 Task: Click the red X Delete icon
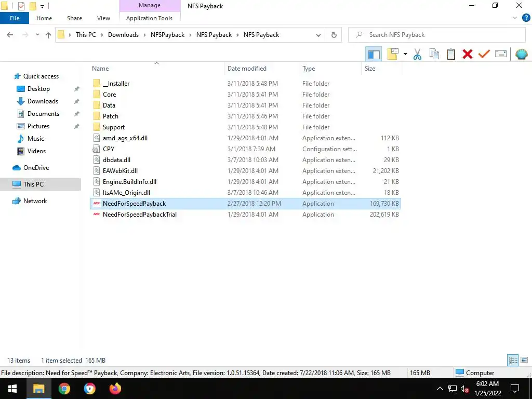coord(468,54)
